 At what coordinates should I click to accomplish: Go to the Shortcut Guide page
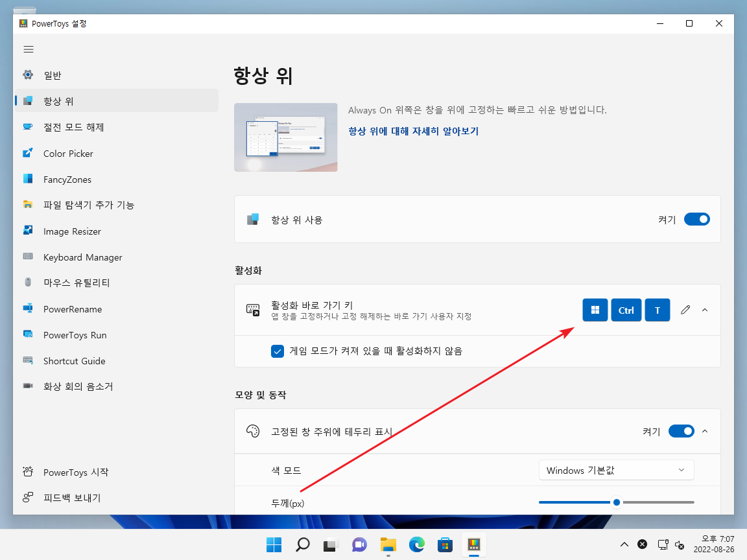[x=117, y=360]
